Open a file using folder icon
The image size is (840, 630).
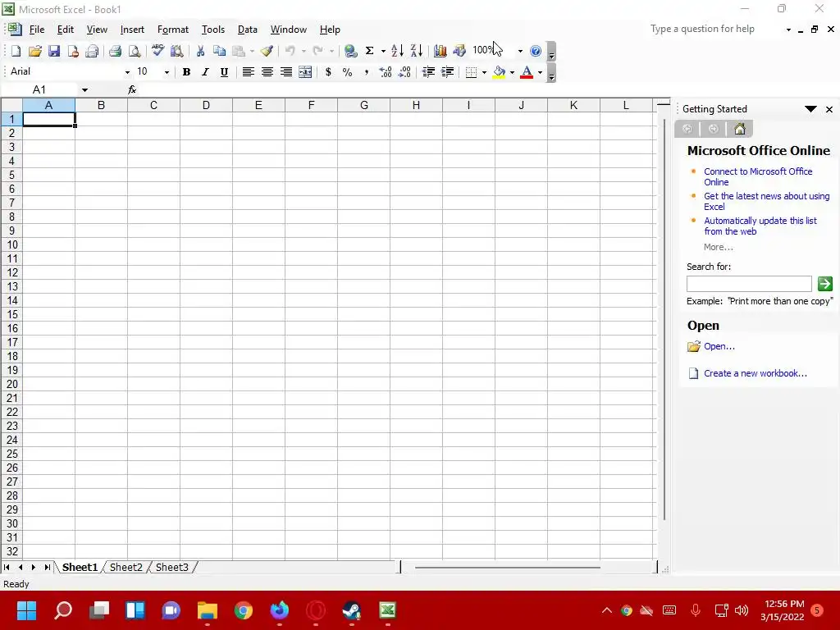coord(34,51)
